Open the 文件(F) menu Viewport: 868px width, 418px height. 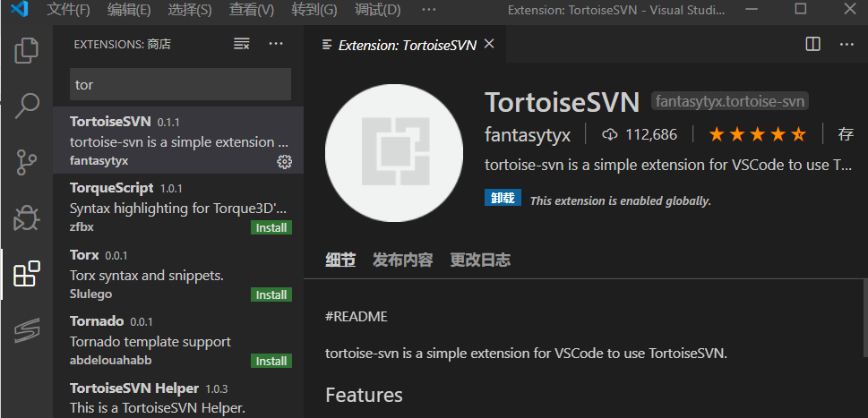click(x=68, y=10)
